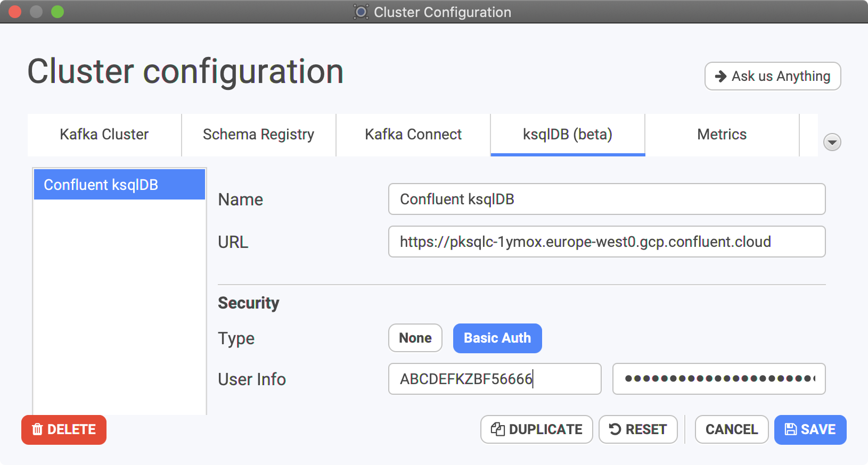
Task: Click the Name field label
Action: pyautogui.click(x=241, y=200)
